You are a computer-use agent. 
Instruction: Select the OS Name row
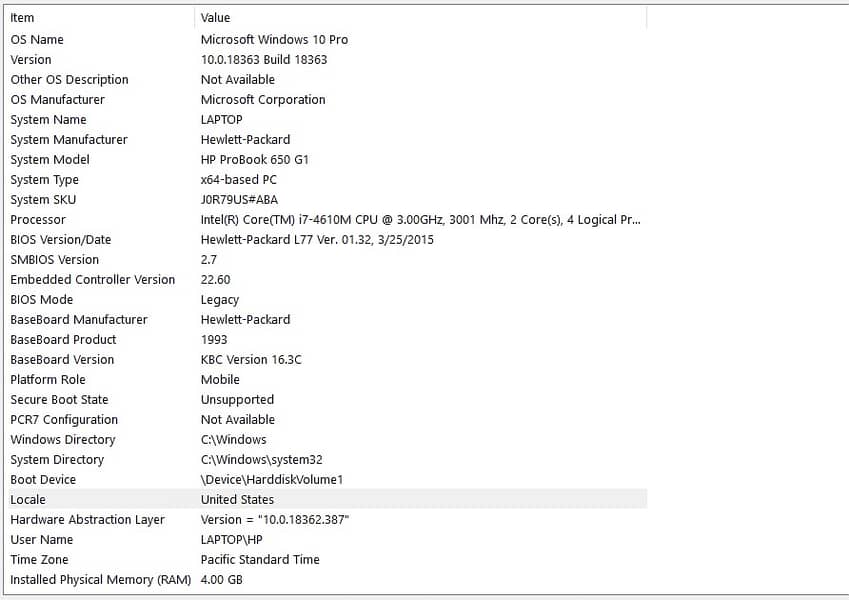37,40
